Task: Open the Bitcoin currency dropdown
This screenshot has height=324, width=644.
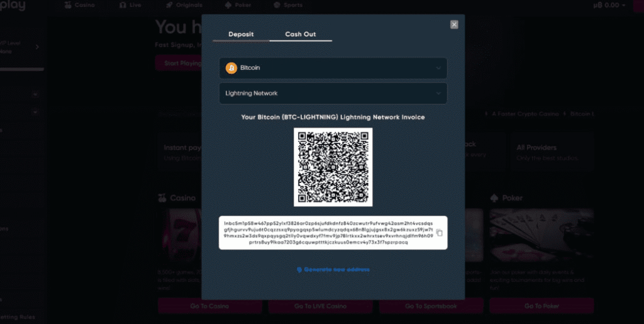Action: click(333, 68)
